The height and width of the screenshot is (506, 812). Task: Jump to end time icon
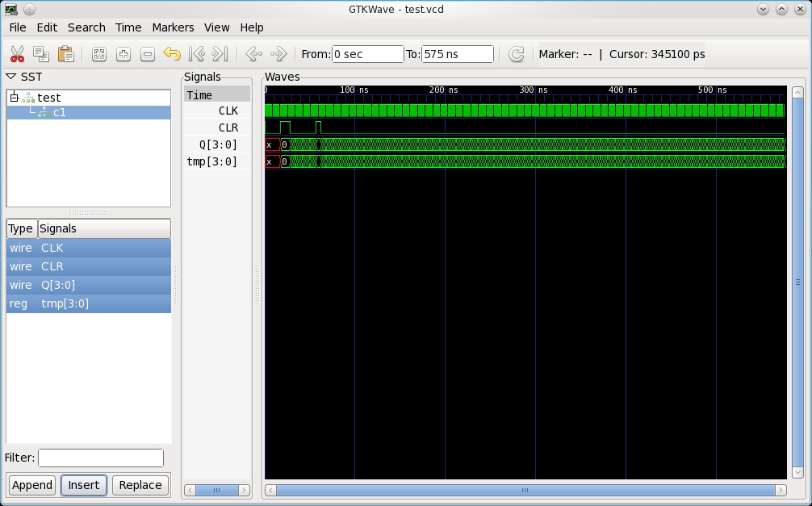(220, 54)
